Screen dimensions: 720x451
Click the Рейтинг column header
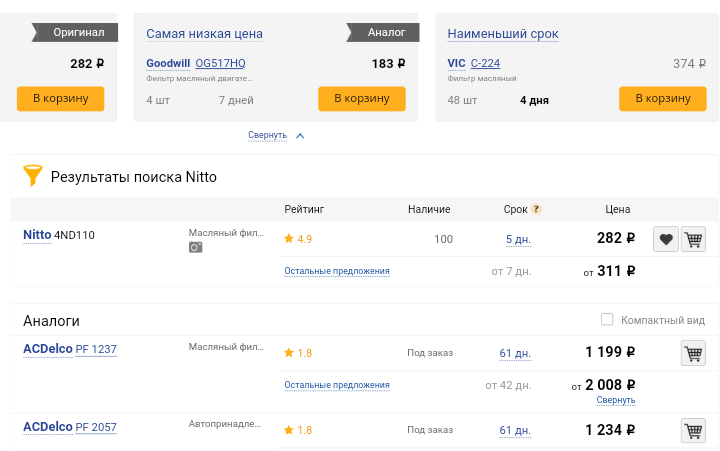304,209
